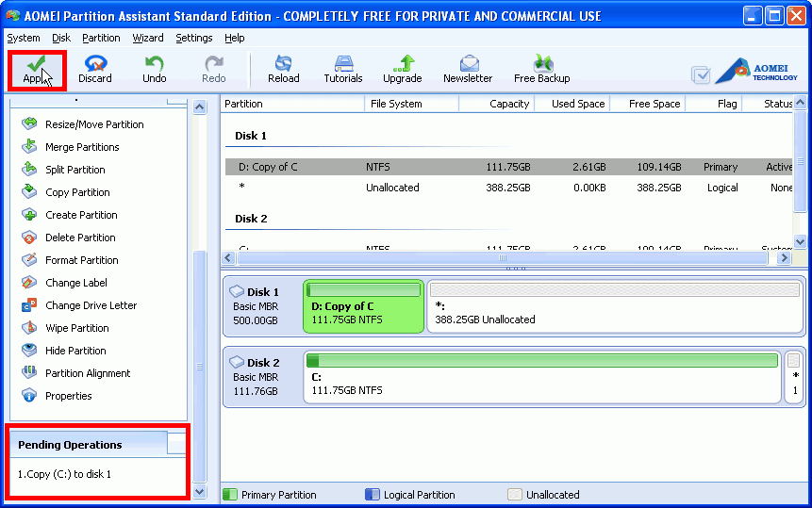
Task: Select the 'D: Copy of C' row in the list
Action: [x=508, y=167]
